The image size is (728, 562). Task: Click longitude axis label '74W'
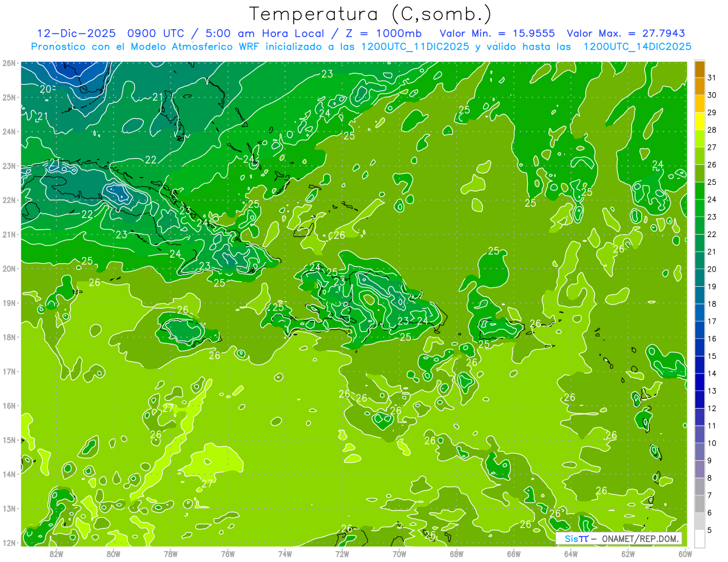pyautogui.click(x=285, y=554)
